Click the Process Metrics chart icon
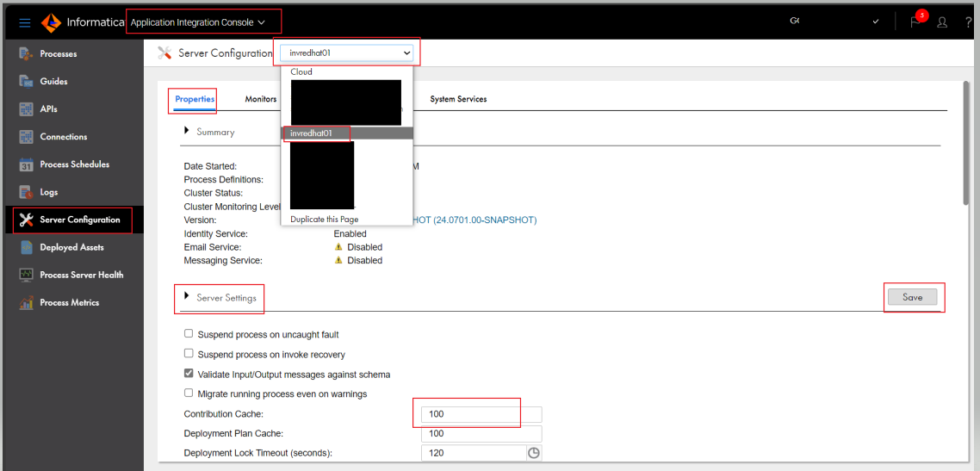Viewport: 980px width, 471px height. click(x=26, y=303)
